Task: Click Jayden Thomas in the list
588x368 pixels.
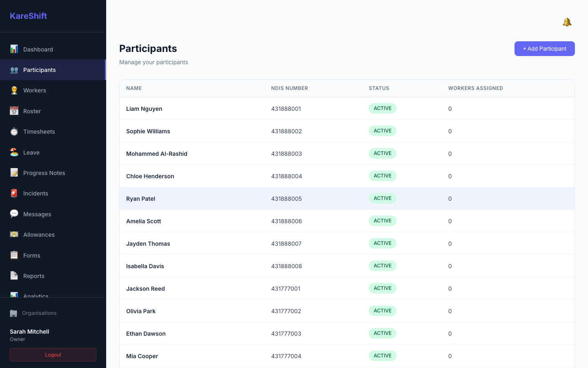Action: click(x=148, y=244)
